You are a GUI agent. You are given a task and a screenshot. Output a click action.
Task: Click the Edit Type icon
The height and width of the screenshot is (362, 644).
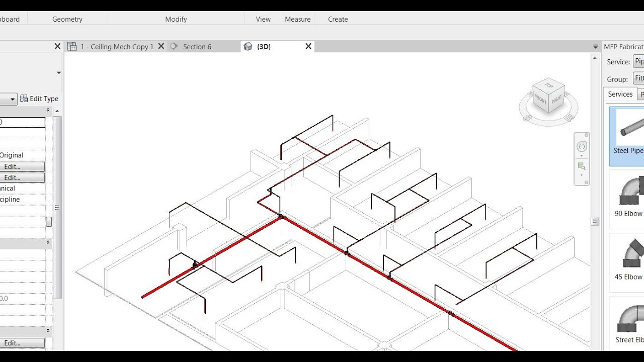[x=24, y=99]
